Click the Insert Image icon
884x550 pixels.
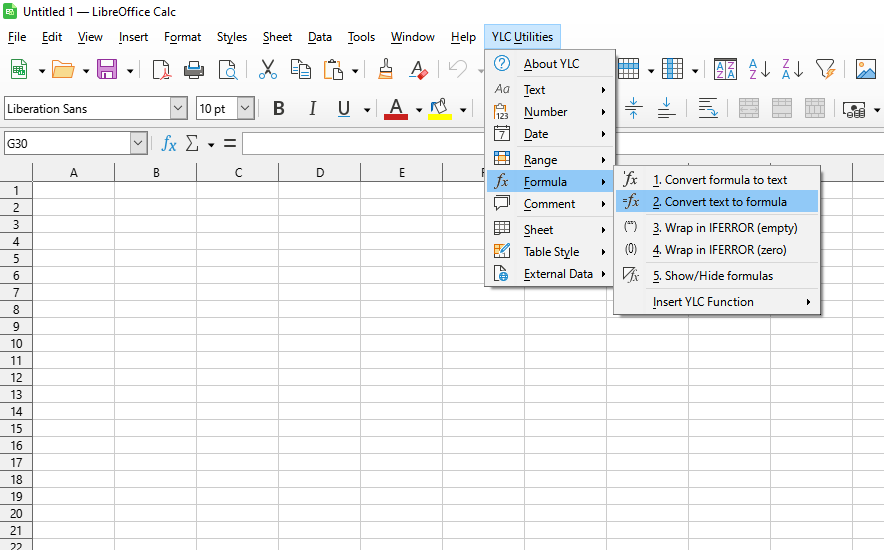[x=866, y=69]
